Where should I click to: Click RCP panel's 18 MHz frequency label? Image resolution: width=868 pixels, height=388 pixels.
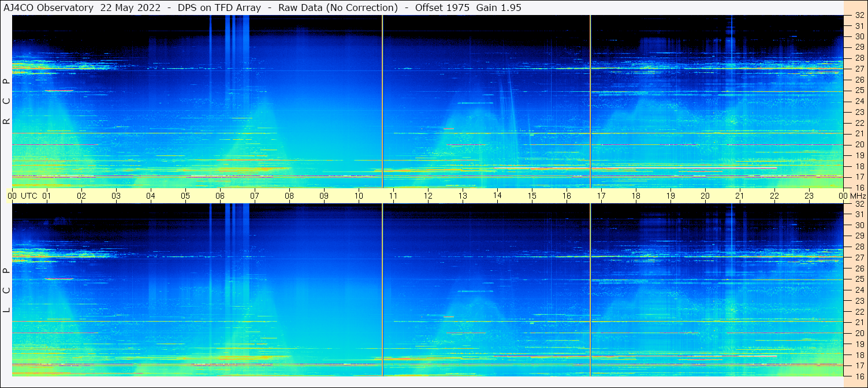[x=859, y=166]
